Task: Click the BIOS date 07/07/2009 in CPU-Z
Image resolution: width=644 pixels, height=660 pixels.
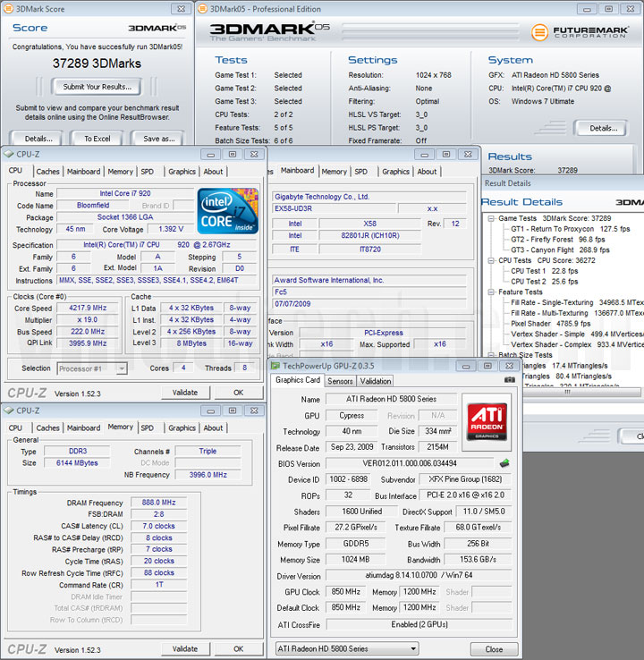Action: pos(369,304)
